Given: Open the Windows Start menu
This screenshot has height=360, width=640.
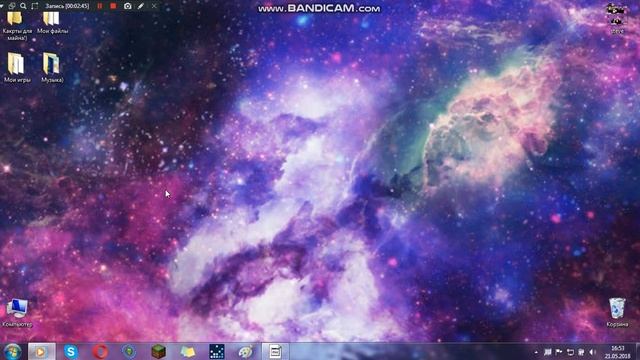Looking at the screenshot, I should point(12,351).
